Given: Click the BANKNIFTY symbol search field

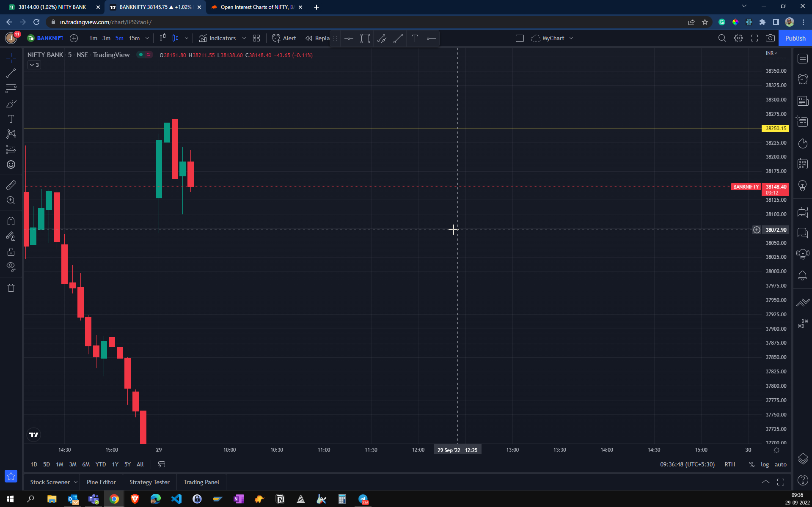Looking at the screenshot, I should pos(45,38).
